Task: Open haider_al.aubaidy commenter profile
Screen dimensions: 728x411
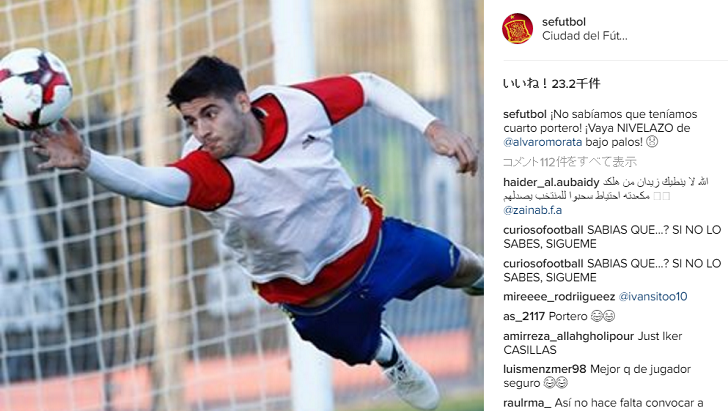Action: [551, 182]
